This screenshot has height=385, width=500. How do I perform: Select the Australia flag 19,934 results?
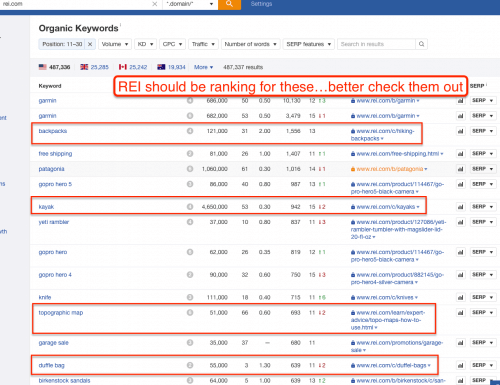171,67
